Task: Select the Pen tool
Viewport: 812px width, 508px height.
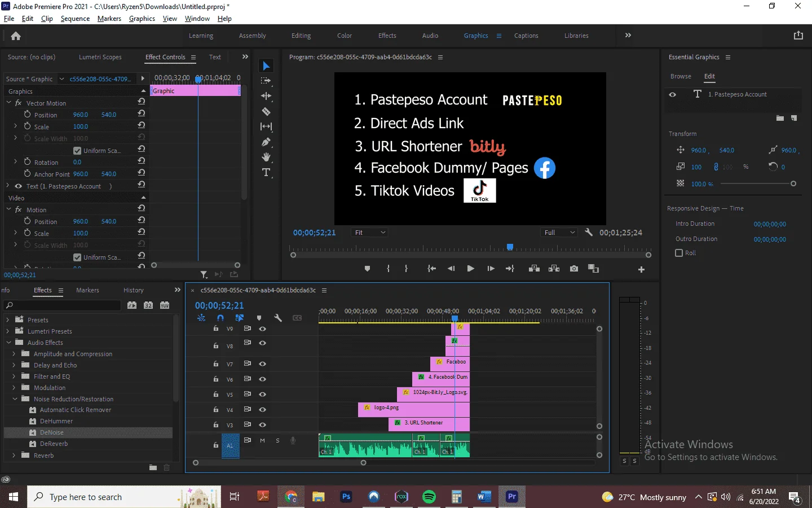Action: pyautogui.click(x=266, y=142)
